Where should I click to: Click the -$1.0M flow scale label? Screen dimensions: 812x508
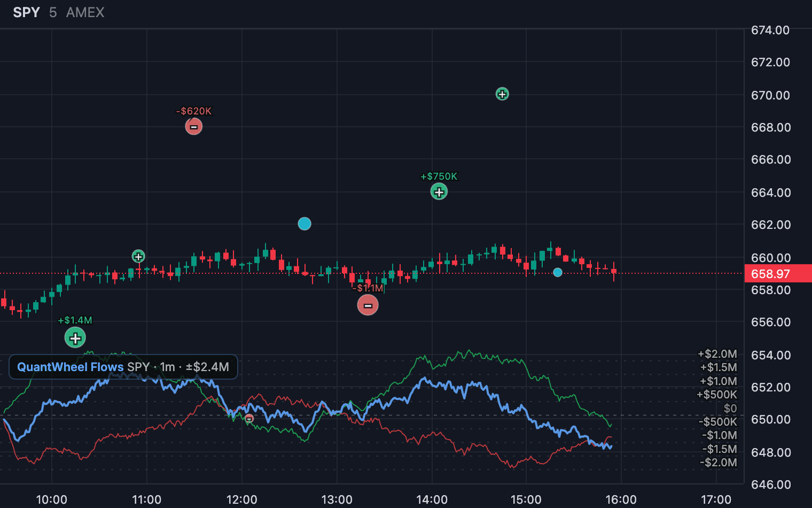[719, 435]
